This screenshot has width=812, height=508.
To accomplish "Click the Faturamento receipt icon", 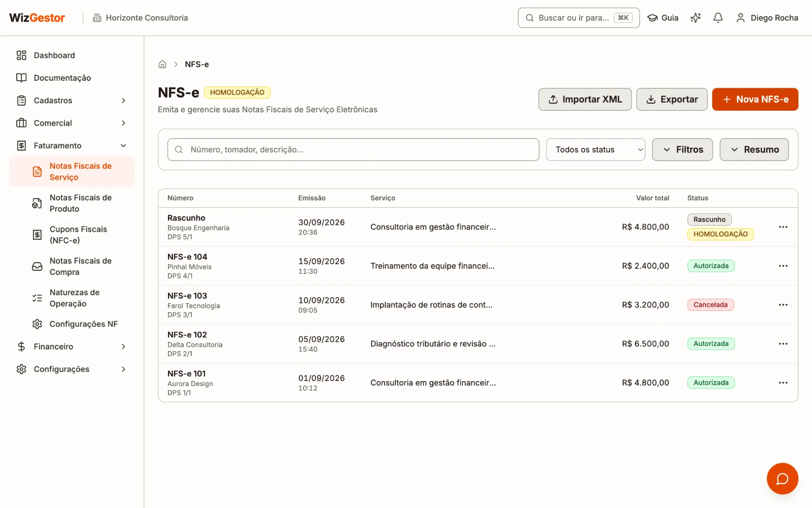I will (x=21, y=146).
